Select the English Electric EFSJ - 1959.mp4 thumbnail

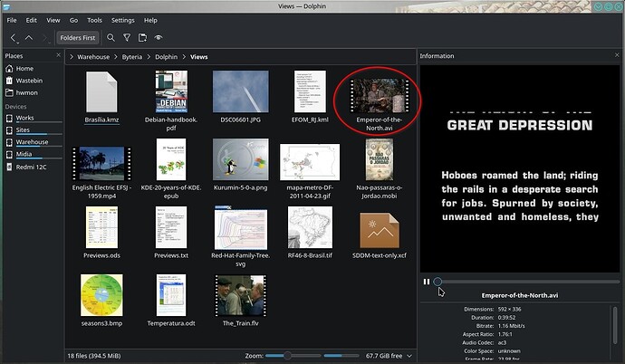[x=101, y=163]
